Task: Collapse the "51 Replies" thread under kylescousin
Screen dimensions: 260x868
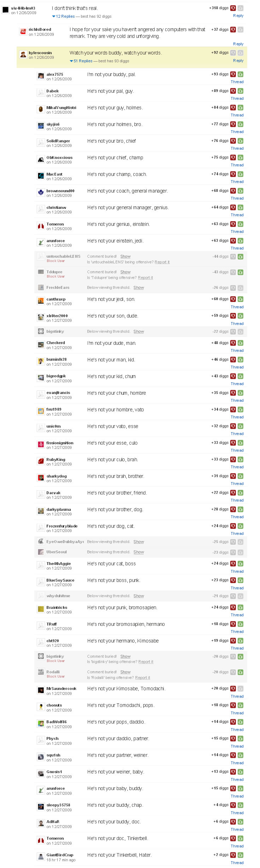Action: 71,61
